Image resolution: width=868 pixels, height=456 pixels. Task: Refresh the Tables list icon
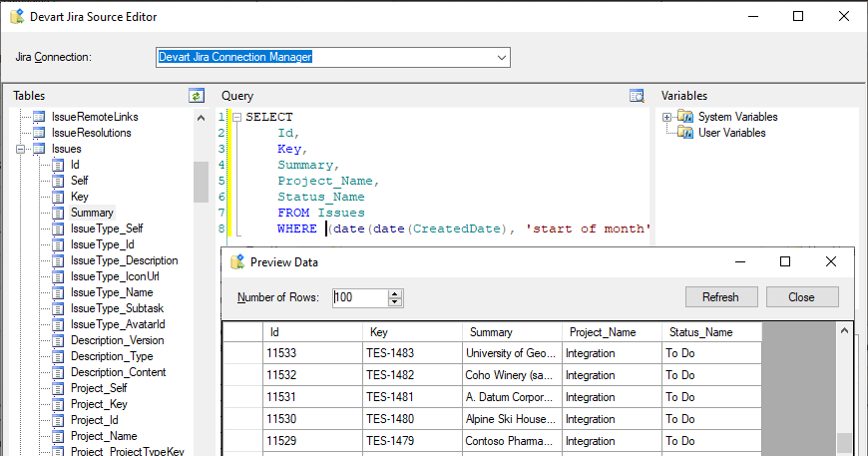coord(197,96)
